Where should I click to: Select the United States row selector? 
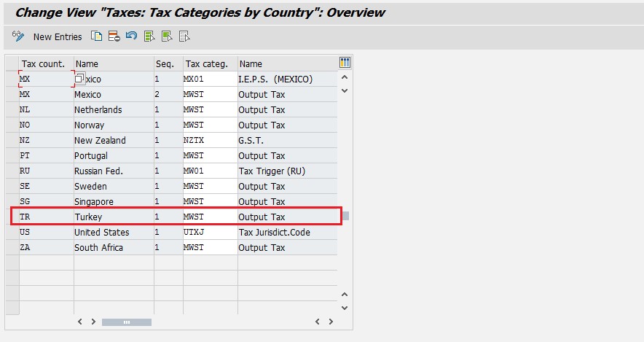coord(12,232)
